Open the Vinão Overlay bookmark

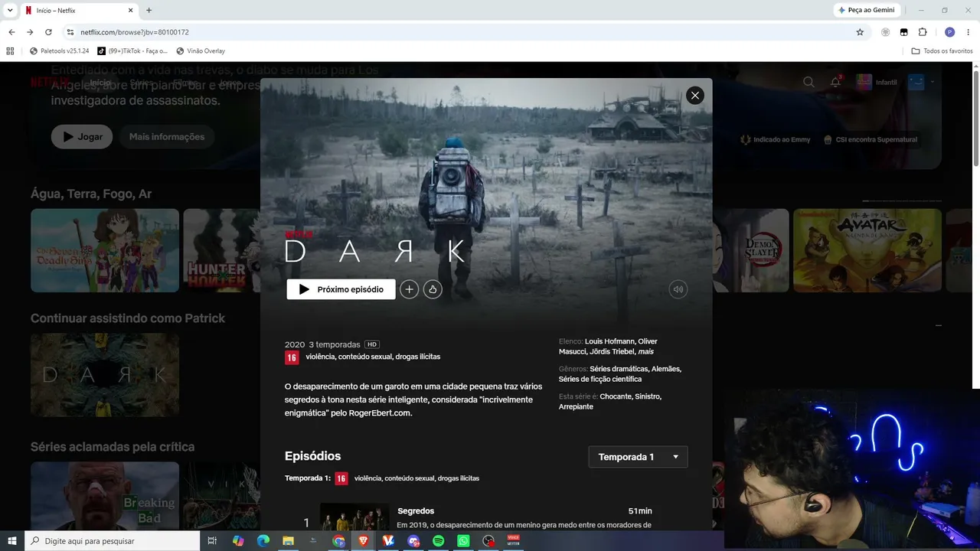pyautogui.click(x=201, y=51)
